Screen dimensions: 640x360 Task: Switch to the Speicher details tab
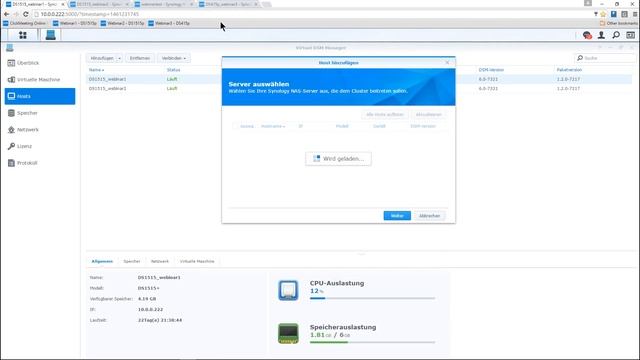tap(132, 261)
